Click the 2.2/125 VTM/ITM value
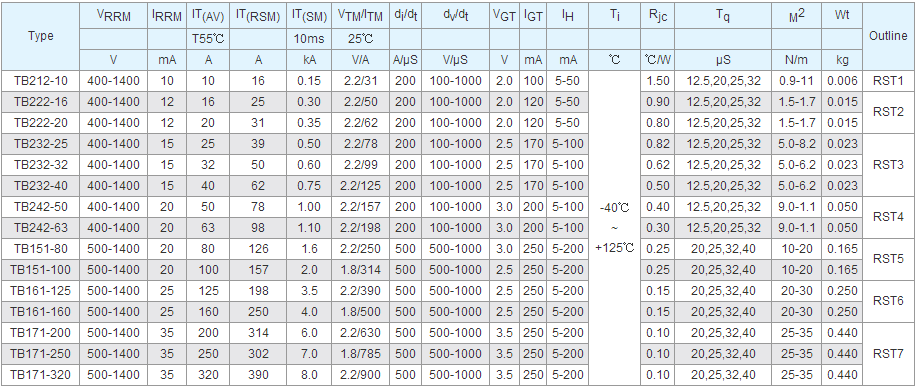Viewport: 916px width, 387px height. [x=360, y=186]
